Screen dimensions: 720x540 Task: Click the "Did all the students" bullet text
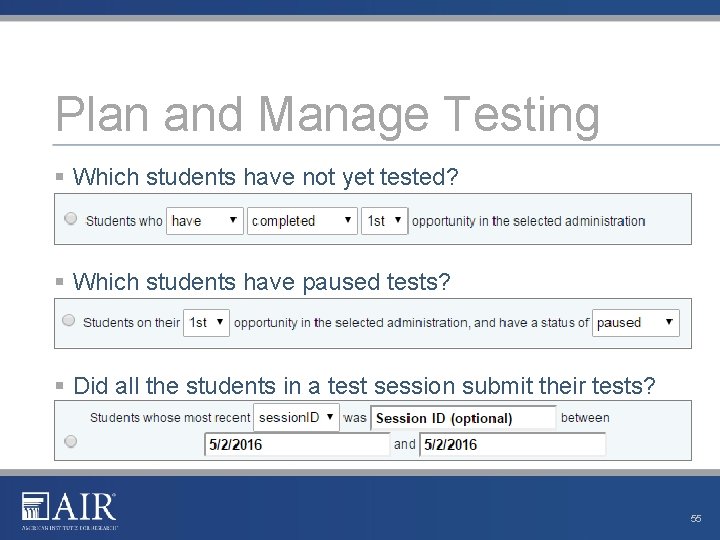[x=364, y=385]
